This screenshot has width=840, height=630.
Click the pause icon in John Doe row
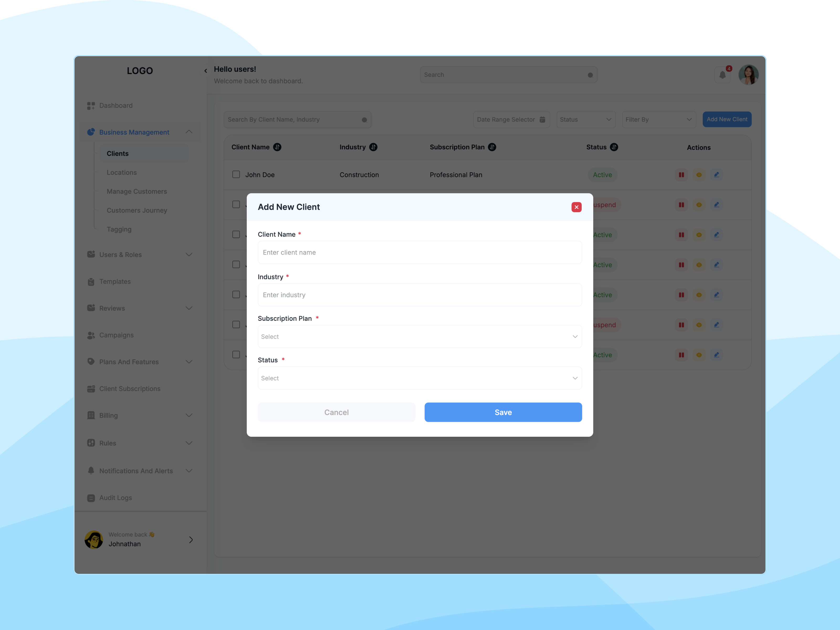click(x=681, y=175)
